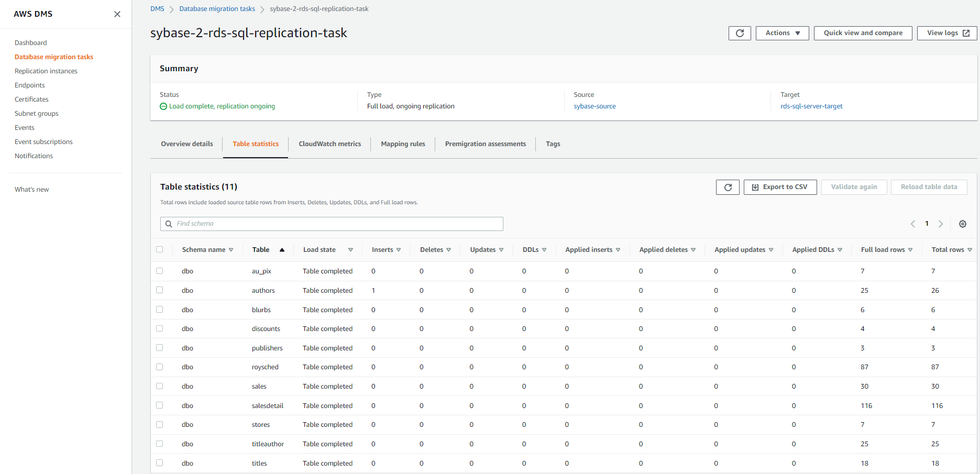Refresh the Table statistics panel

coord(728,187)
